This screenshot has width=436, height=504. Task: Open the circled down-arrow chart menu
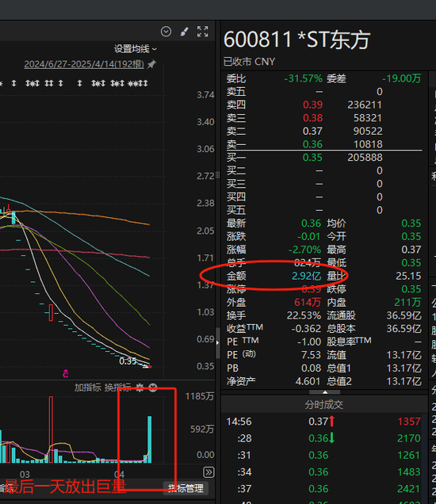166,32
